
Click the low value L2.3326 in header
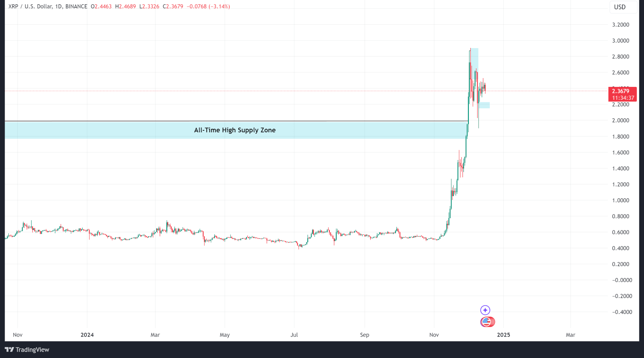pos(149,6)
